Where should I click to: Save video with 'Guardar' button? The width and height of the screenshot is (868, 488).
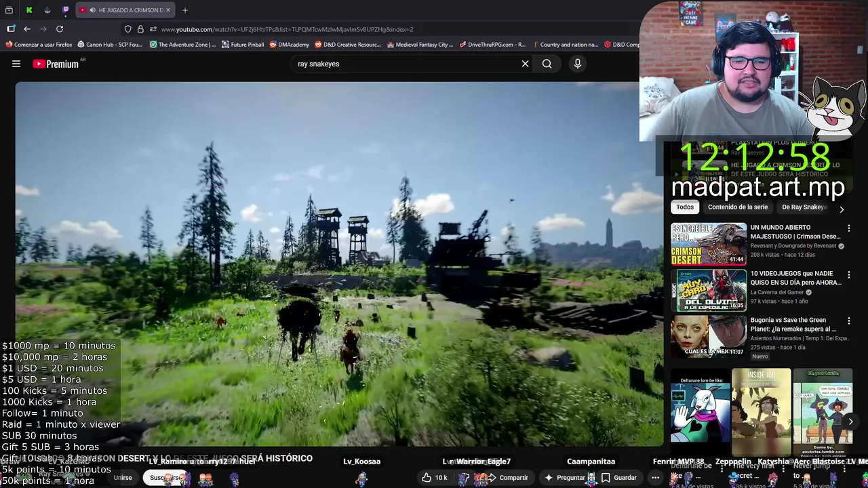pos(619,478)
